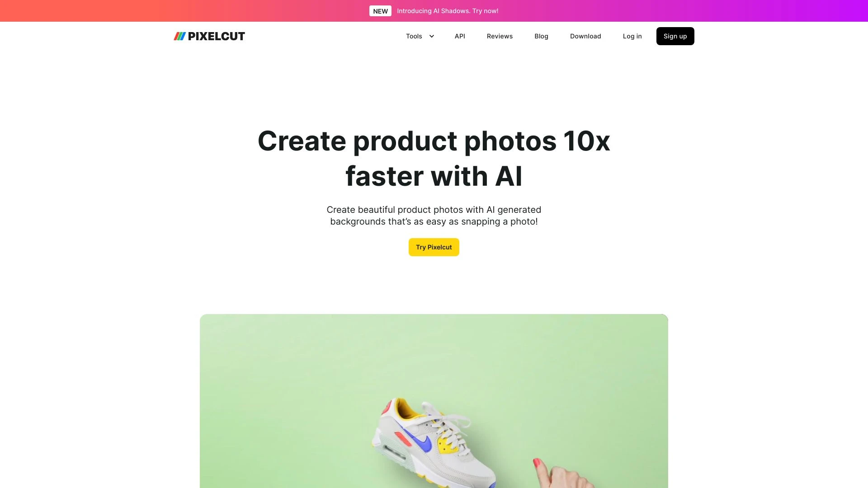
Task: Click the Blog nav icon
Action: (x=541, y=36)
